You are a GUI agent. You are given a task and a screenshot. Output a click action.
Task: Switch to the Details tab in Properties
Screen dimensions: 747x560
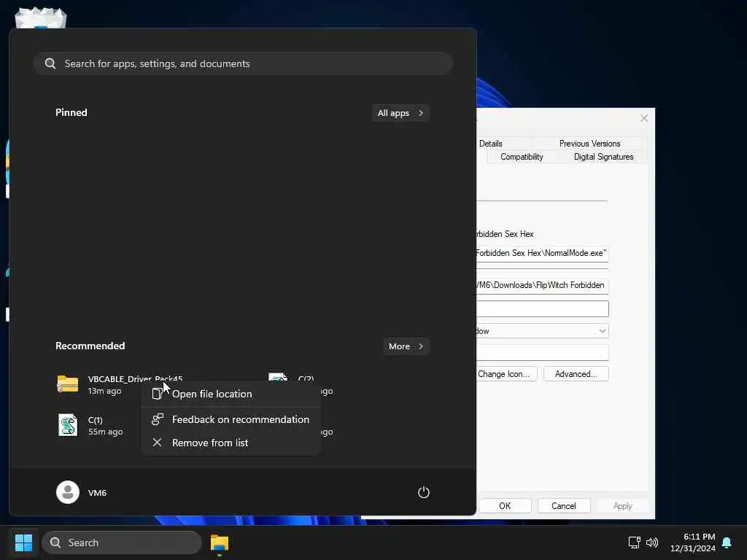[x=491, y=144]
